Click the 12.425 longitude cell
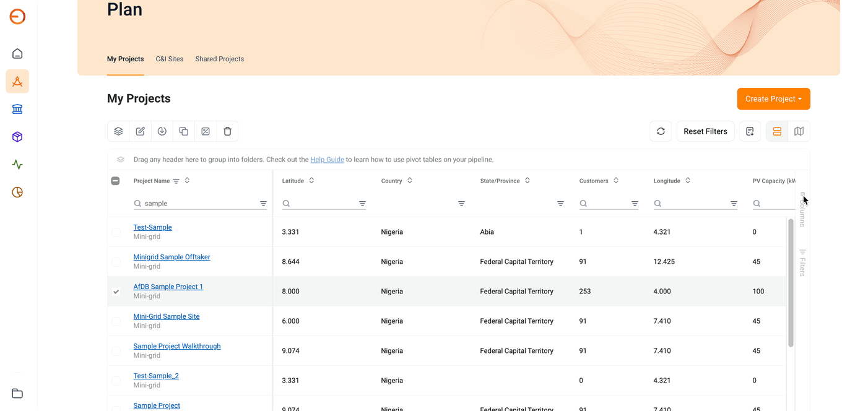Image resolution: width=868 pixels, height=411 pixels. [664, 262]
